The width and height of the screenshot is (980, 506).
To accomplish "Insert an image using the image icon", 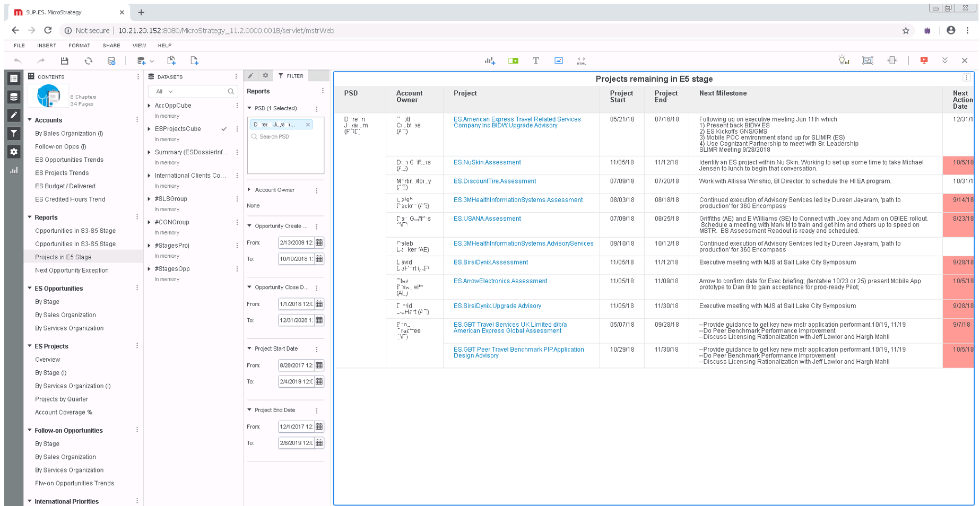I will tap(558, 61).
